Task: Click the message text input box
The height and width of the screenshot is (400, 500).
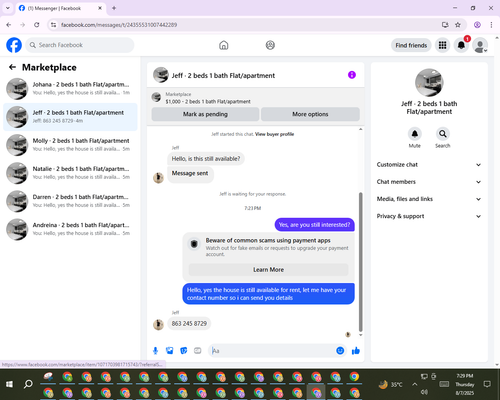Action: pos(273,351)
